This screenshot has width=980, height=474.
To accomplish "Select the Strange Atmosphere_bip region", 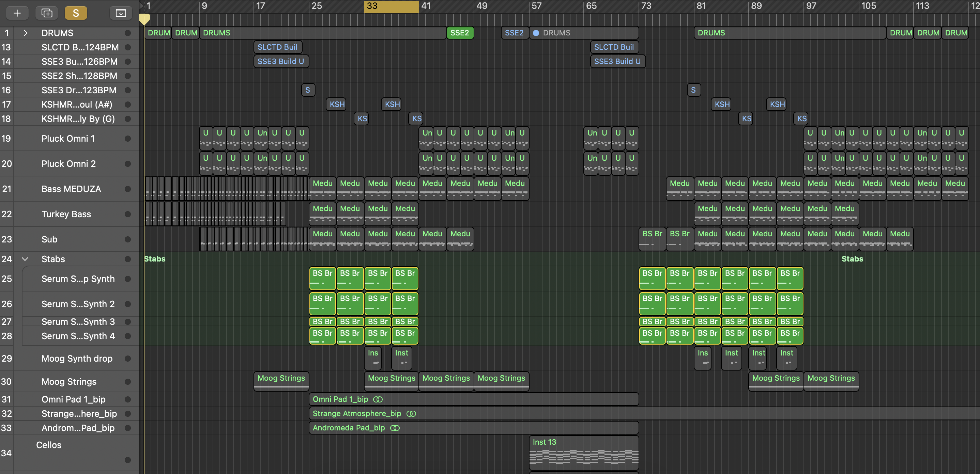I will (x=644, y=414).
